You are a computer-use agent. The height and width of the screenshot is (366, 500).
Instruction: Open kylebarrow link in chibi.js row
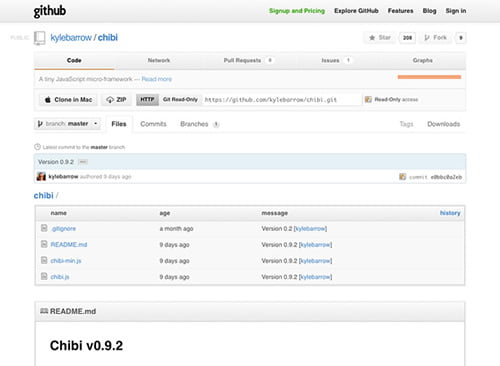pyautogui.click(x=315, y=277)
